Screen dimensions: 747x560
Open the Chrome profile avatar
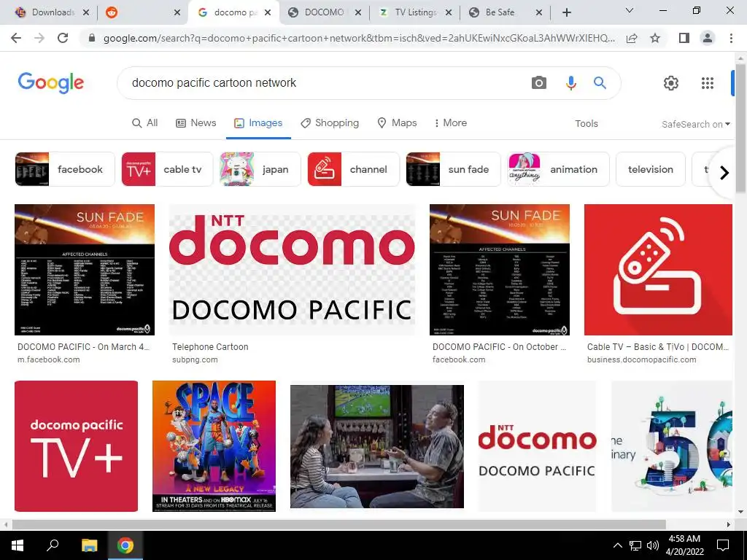[x=708, y=38]
